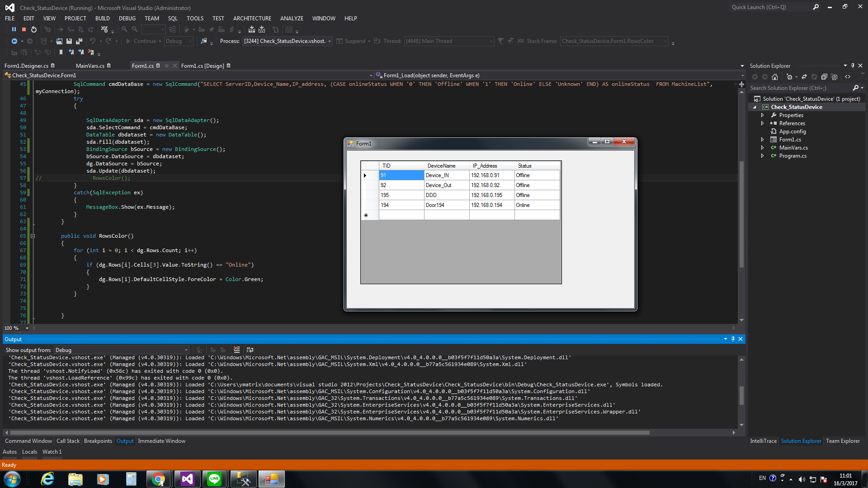The width and height of the screenshot is (868, 488).
Task: Pin the Solution Explorer panel
Action: click(853, 66)
